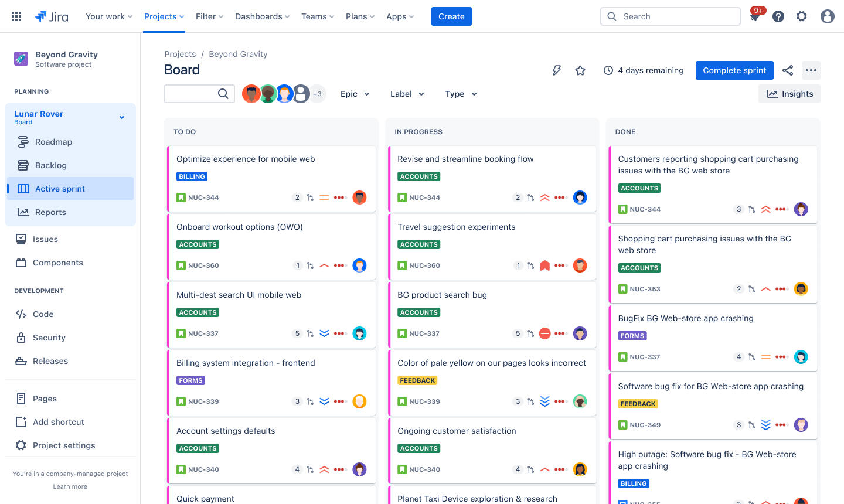Open the Epic filter dropdown
This screenshot has width=844, height=504.
355,94
